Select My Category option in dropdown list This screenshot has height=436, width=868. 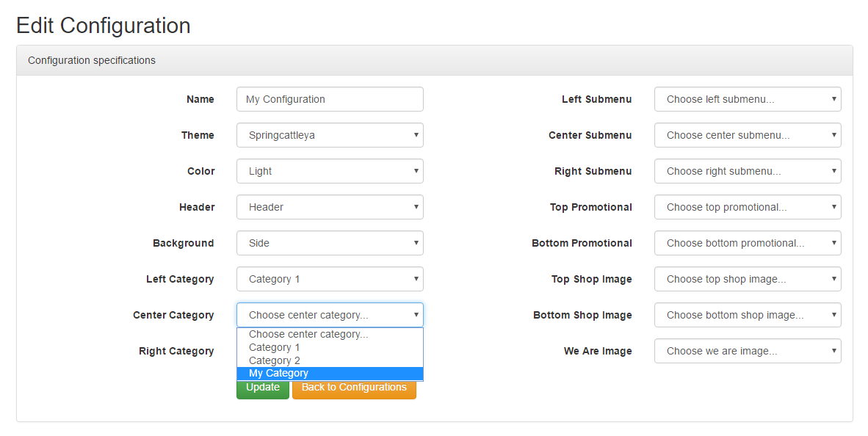tap(330, 374)
